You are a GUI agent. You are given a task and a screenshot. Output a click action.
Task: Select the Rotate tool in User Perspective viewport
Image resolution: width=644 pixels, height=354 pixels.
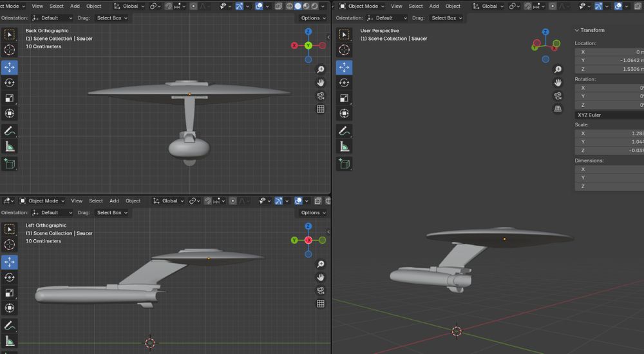point(344,83)
